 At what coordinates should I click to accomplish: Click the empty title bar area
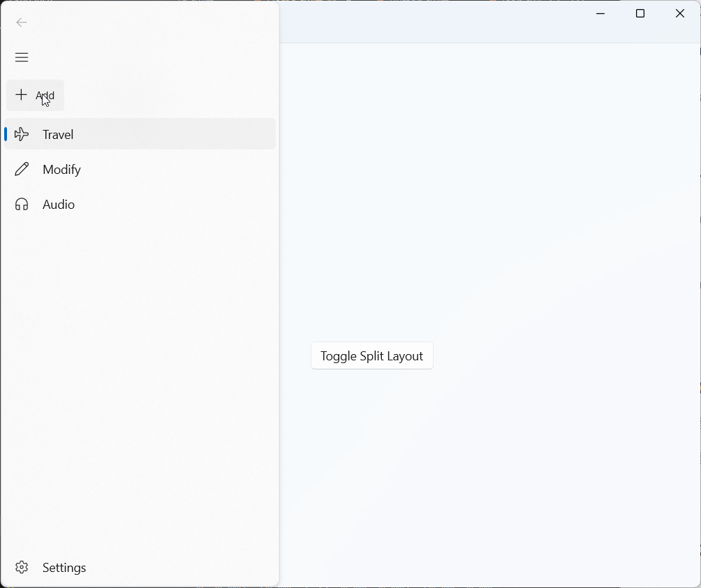point(433,21)
